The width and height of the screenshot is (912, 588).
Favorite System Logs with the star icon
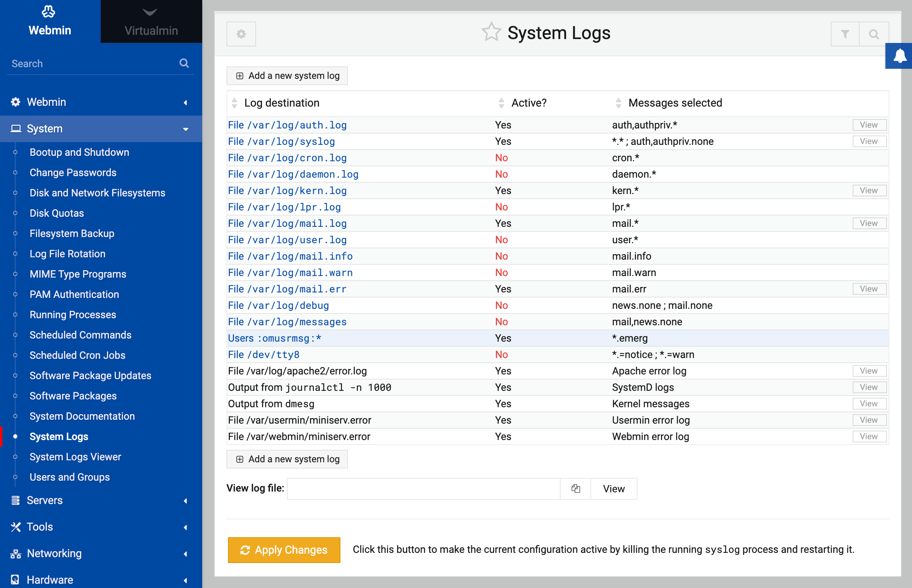491,32
